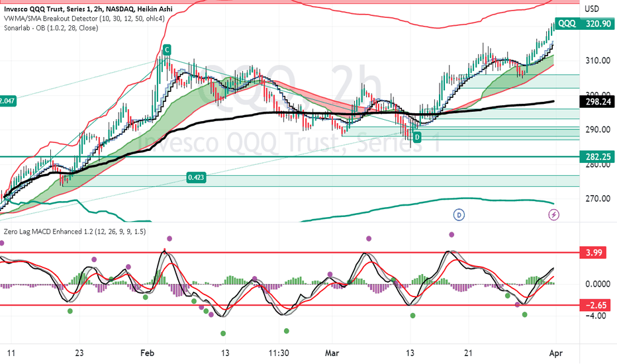This screenshot has width=617, height=364.
Task: Click the 0.423 ratio label
Action: click(x=196, y=177)
